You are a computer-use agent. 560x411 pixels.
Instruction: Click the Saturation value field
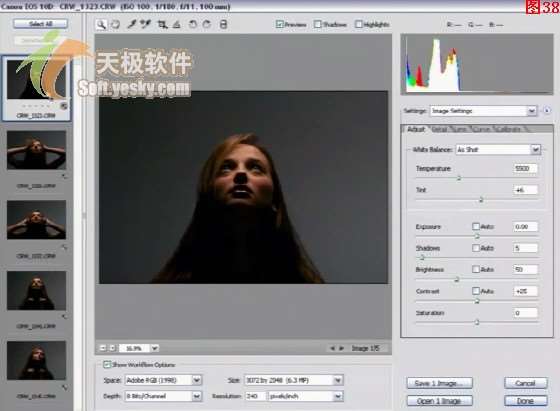[525, 313]
